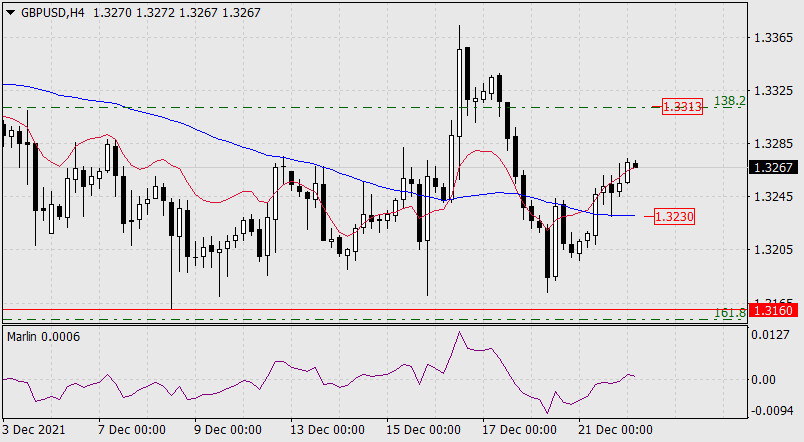Viewport: 804px width, 442px height.
Task: Click the 0.00 oscillator scale value
Action: pyautogui.click(x=763, y=379)
